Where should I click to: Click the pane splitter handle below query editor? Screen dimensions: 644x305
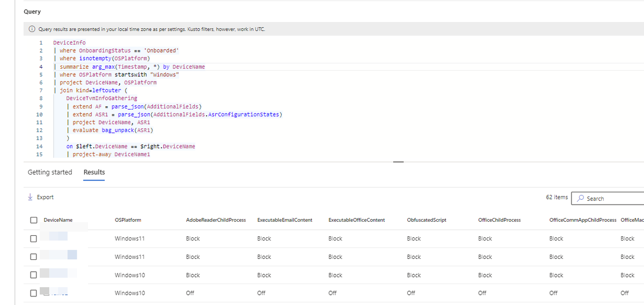[x=398, y=162]
